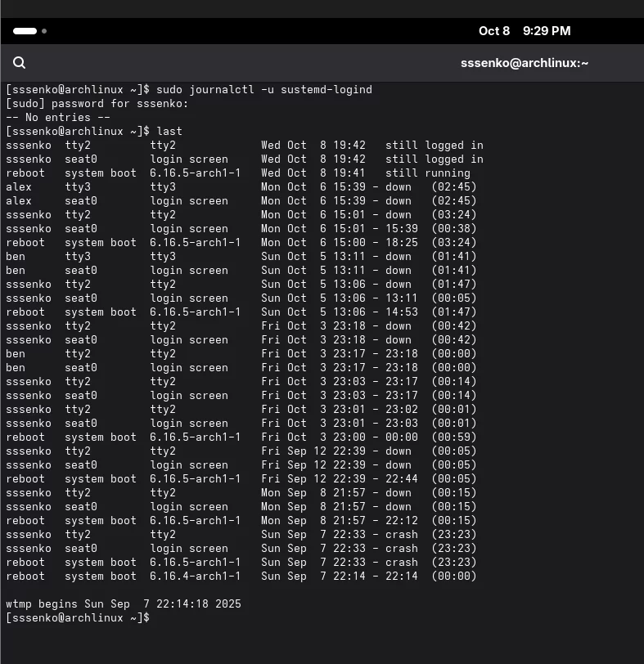This screenshot has height=664, width=644.
Task: Click the date Oct 8 in top bar
Action: pyautogui.click(x=494, y=31)
